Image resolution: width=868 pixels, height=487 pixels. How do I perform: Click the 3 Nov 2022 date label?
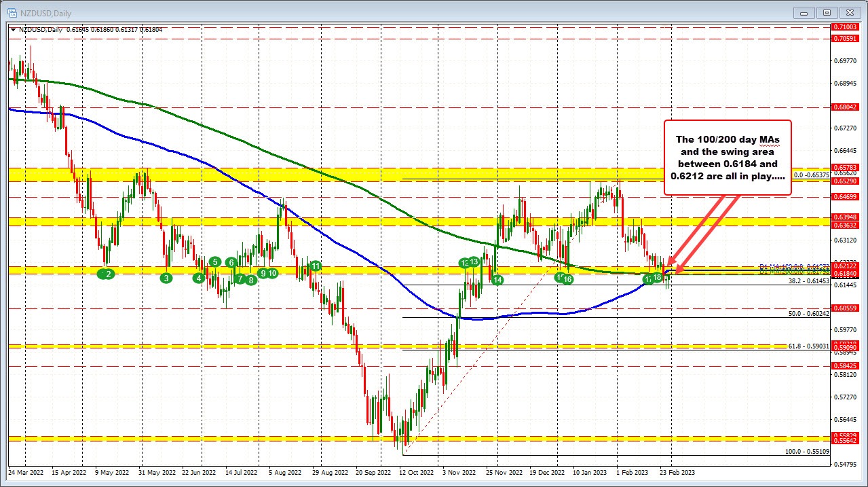pos(458,471)
